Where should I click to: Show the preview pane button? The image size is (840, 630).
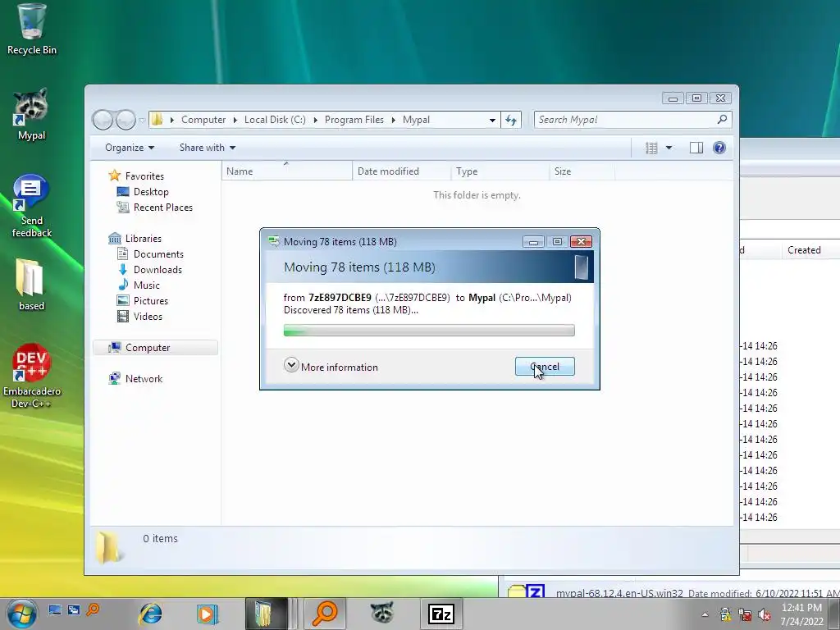click(696, 148)
